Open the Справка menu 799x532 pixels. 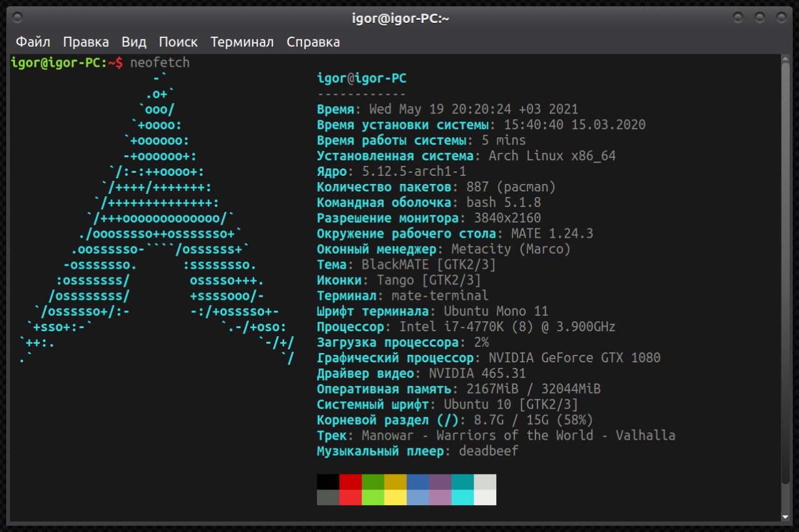click(313, 42)
